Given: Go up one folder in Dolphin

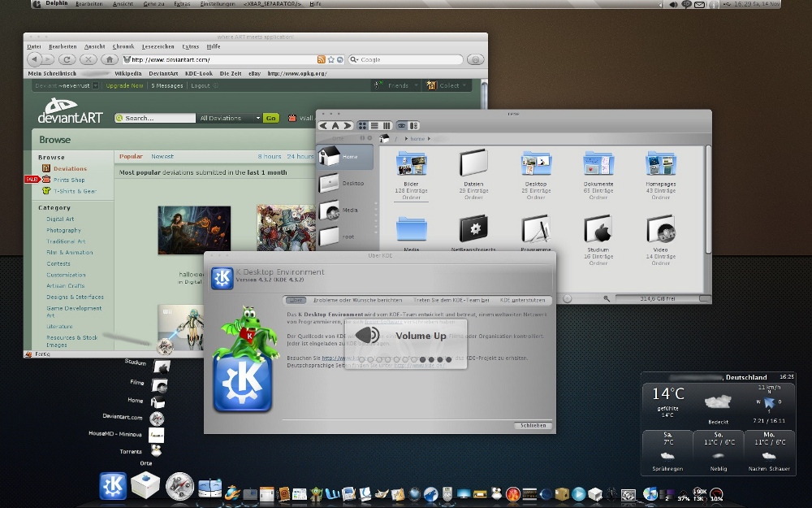Looking at the screenshot, I should (x=335, y=125).
